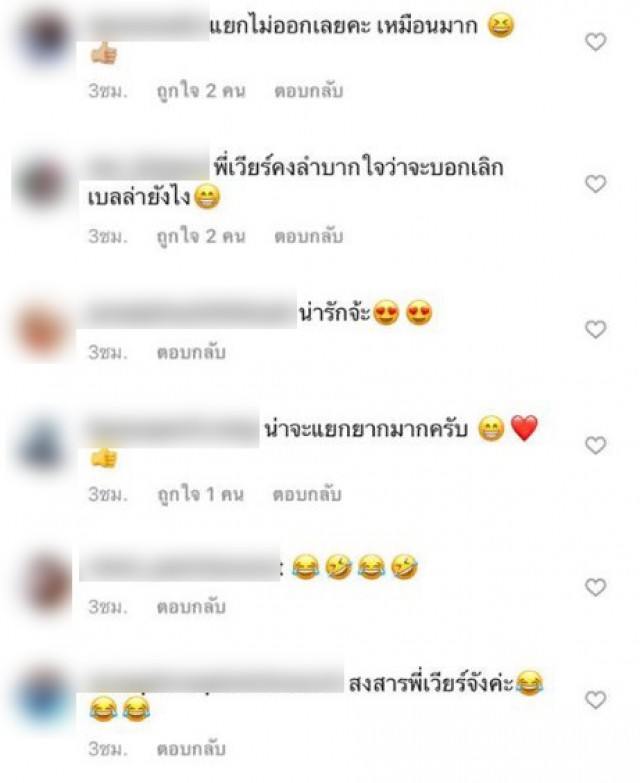The height and width of the screenshot is (783, 640).
Task: Reply to the 'น่ารักจ้ะ' comment
Action: 191,352
